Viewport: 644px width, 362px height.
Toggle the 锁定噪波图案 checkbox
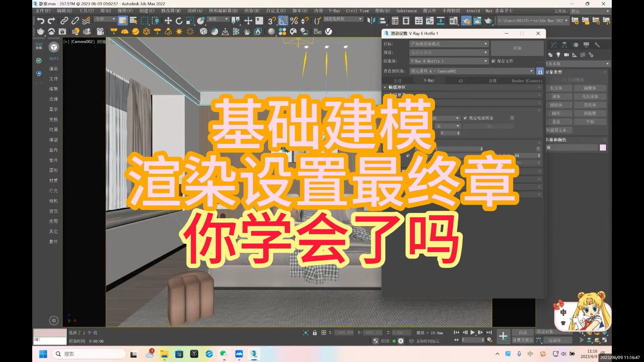point(465,118)
